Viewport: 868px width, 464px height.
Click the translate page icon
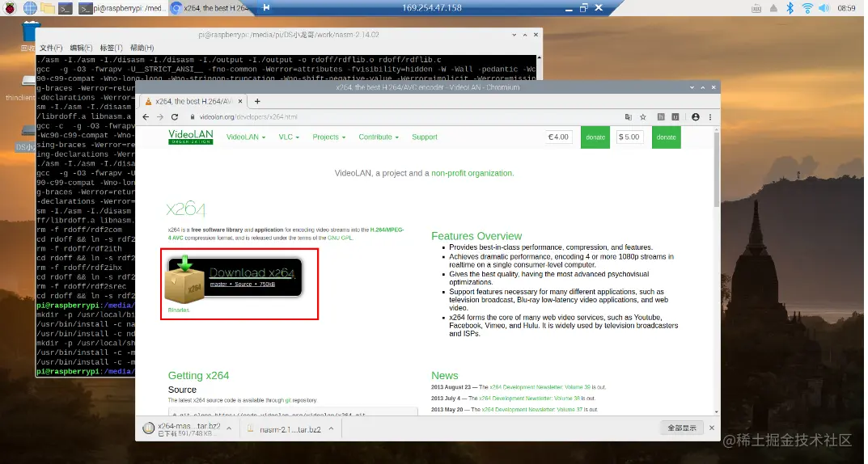point(629,116)
